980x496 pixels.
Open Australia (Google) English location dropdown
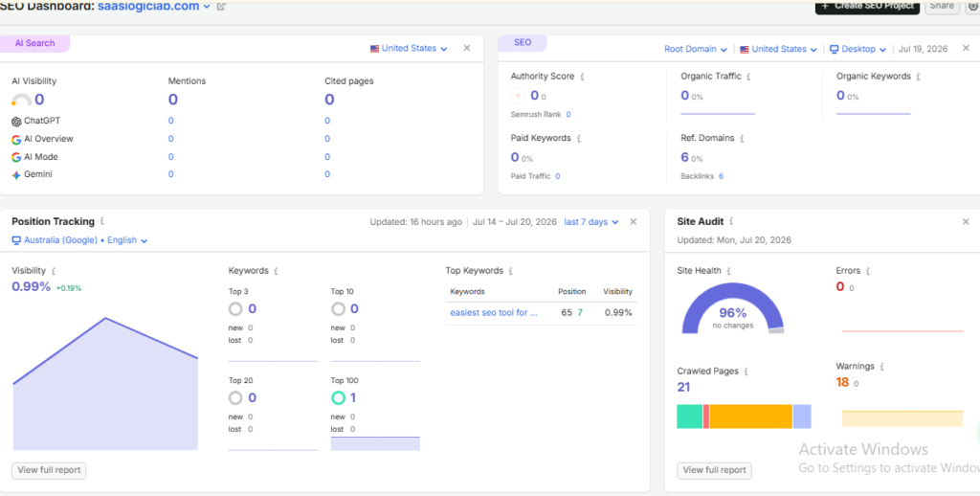click(79, 240)
